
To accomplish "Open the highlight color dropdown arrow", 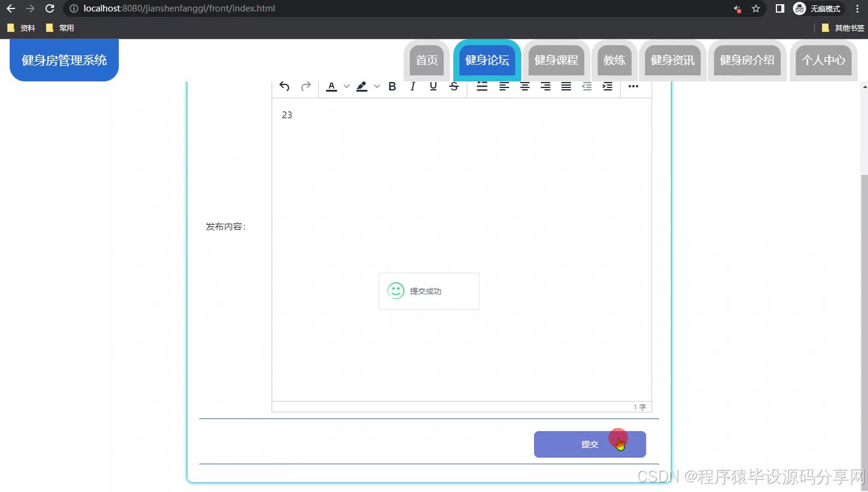I will [x=377, y=86].
